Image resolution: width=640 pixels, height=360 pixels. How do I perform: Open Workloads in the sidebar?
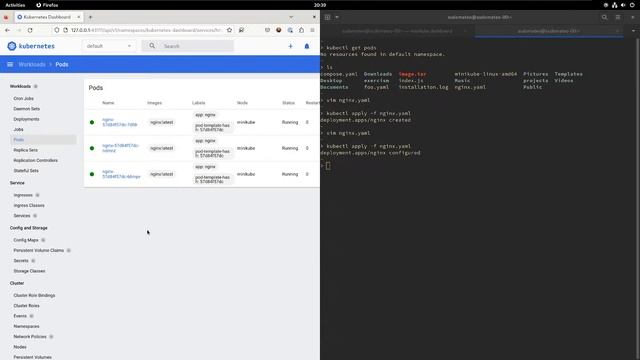[x=20, y=87]
